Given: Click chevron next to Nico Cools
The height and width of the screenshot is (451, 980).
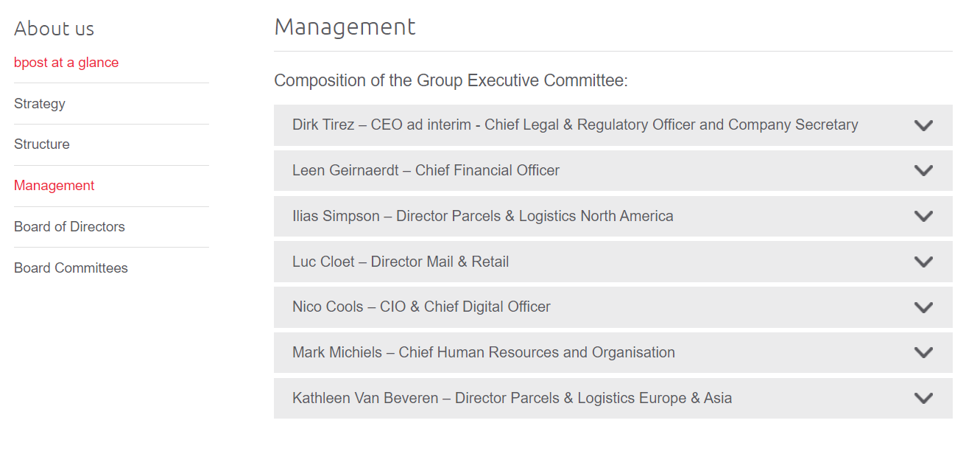Looking at the screenshot, I should point(923,307).
